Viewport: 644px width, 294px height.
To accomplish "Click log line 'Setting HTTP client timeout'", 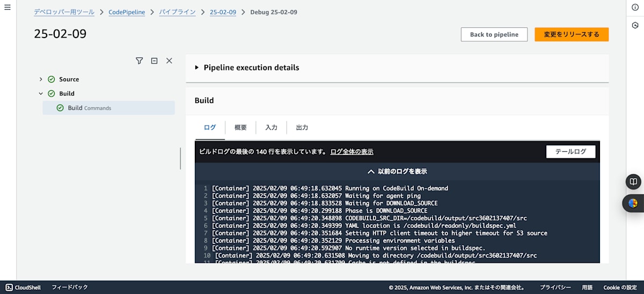I will tap(379, 233).
